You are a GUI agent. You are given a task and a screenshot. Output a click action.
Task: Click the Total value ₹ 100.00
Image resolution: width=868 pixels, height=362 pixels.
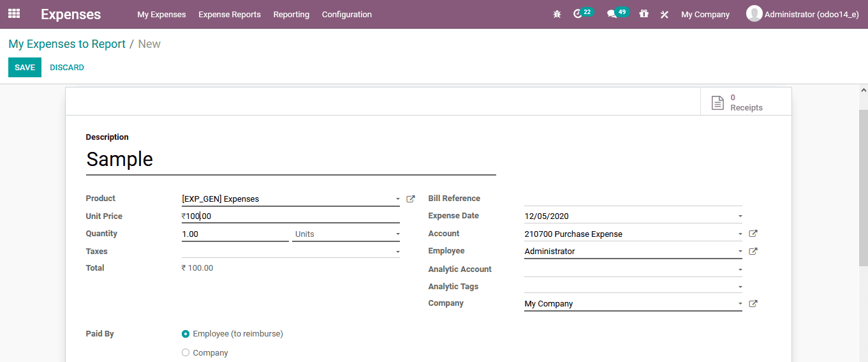198,268
